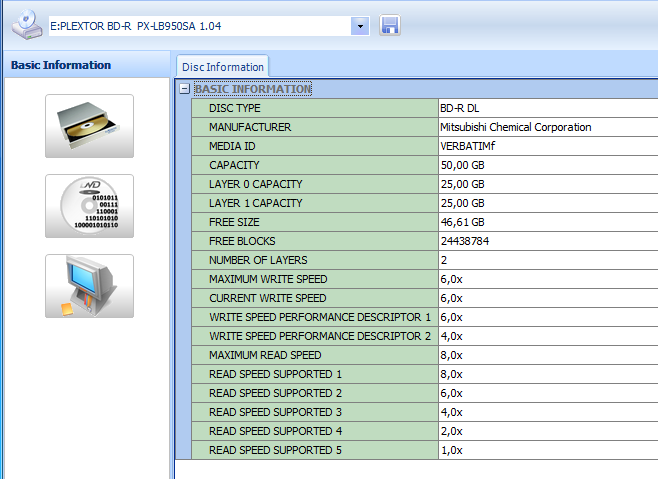Select the BASIC INFORMATION group header
658x479 pixels.
pos(253,89)
